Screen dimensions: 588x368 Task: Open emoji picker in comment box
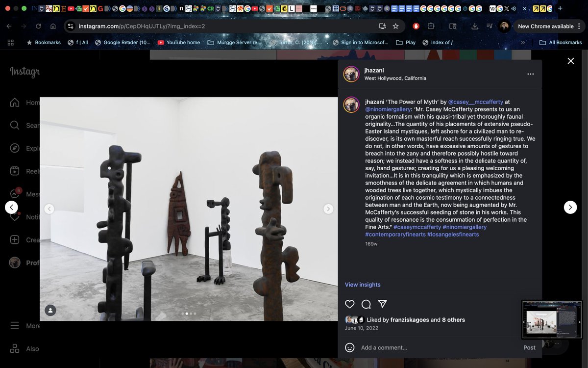(x=349, y=347)
